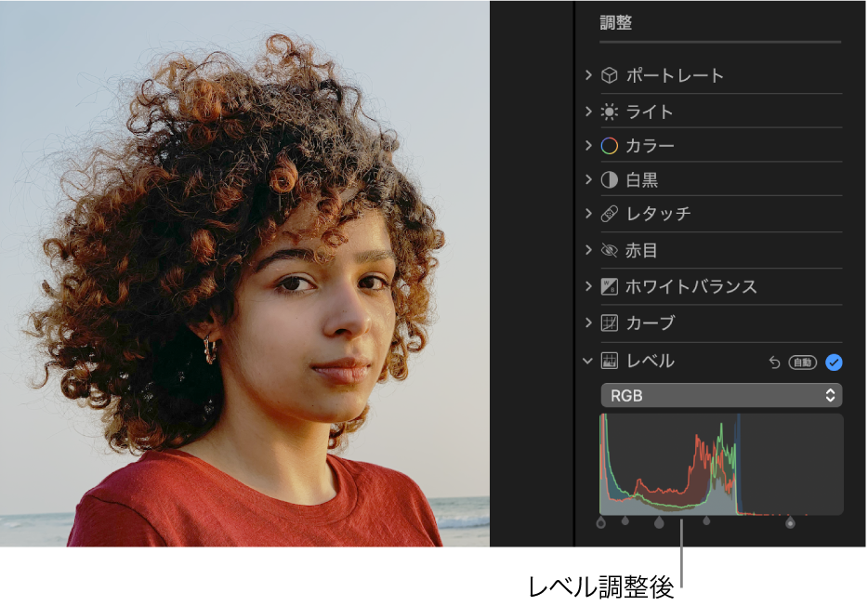868x606 pixels.
Task: Click the 調整 panel heading
Action: tap(615, 22)
